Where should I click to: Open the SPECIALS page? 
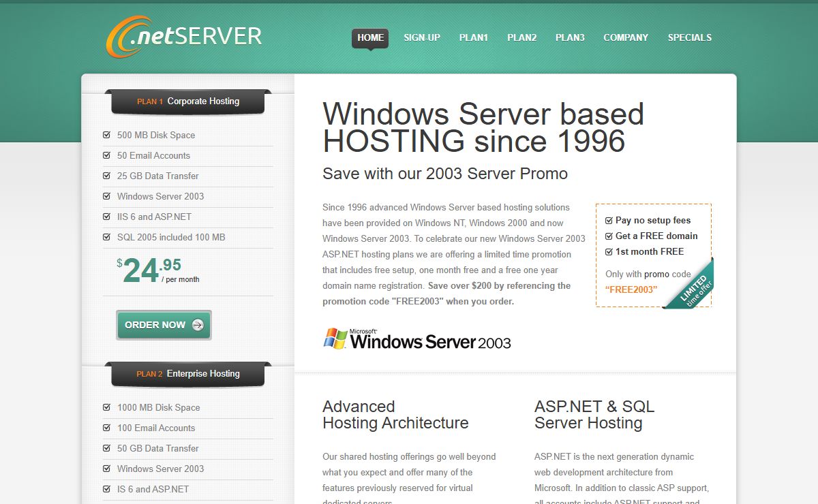coord(690,37)
